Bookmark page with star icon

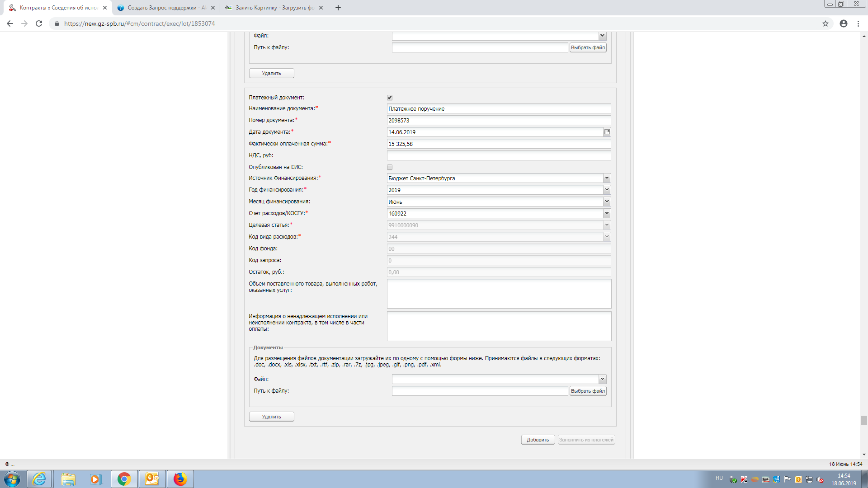[x=825, y=23]
